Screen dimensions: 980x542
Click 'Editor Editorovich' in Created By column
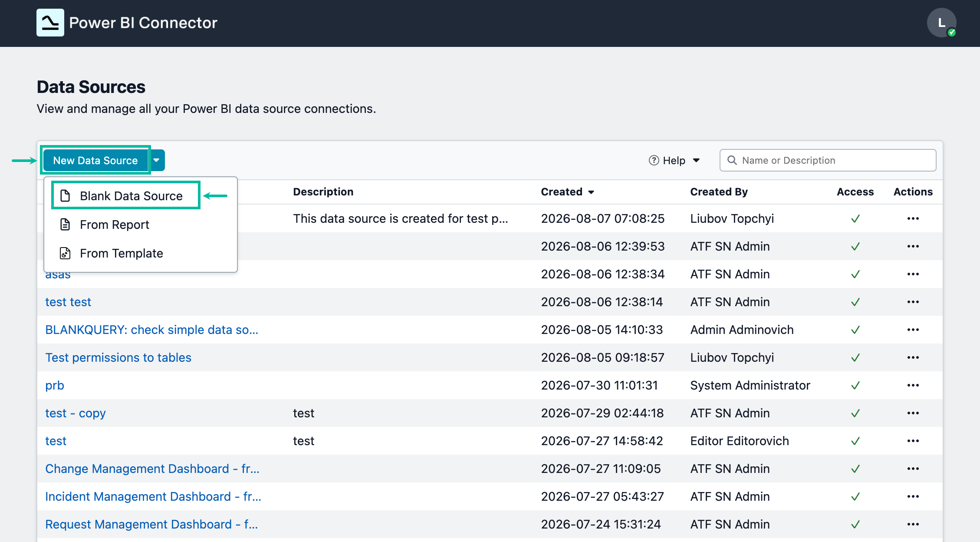click(x=740, y=441)
